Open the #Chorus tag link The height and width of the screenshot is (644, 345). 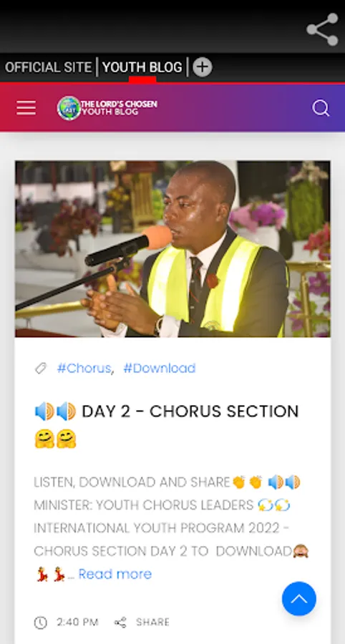[x=84, y=368]
